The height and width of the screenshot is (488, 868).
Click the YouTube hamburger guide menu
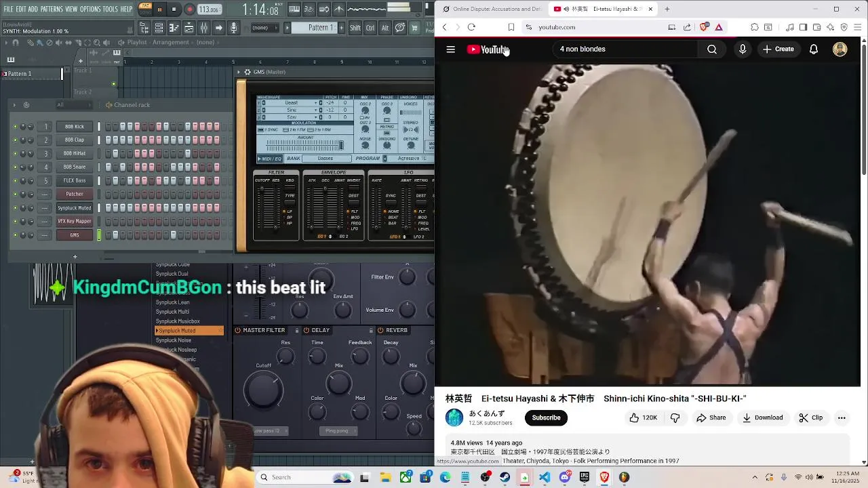coord(450,49)
